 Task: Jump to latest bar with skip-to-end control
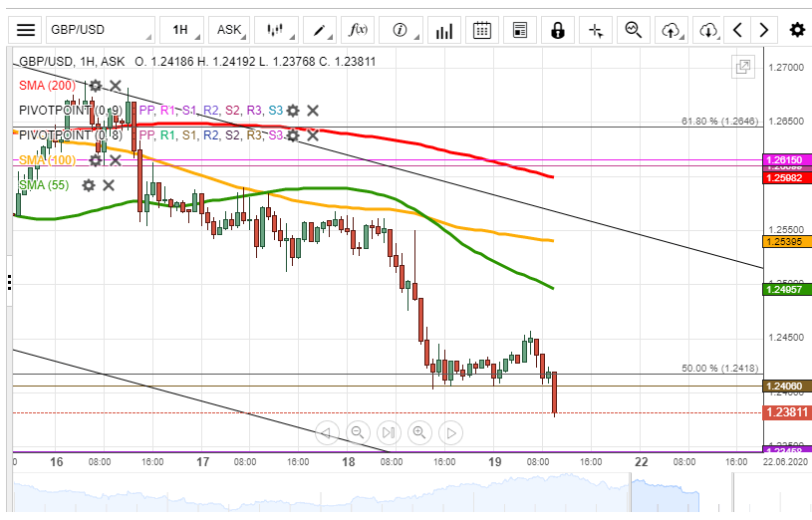coord(389,433)
